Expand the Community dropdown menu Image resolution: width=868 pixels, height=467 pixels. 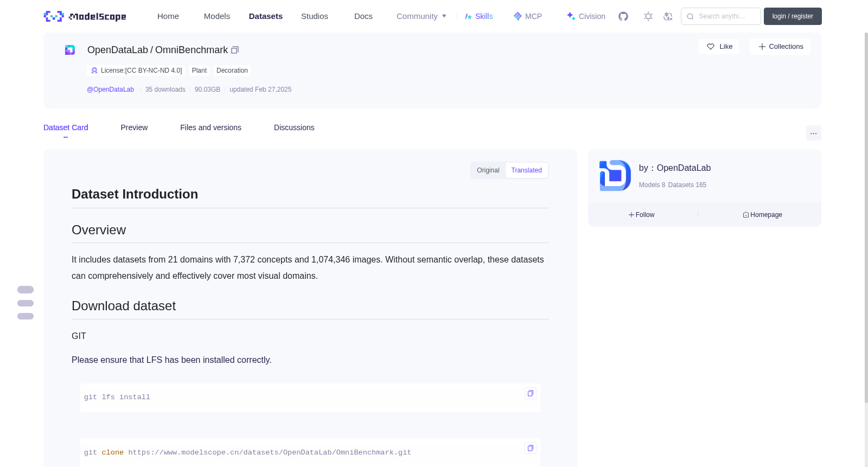422,16
